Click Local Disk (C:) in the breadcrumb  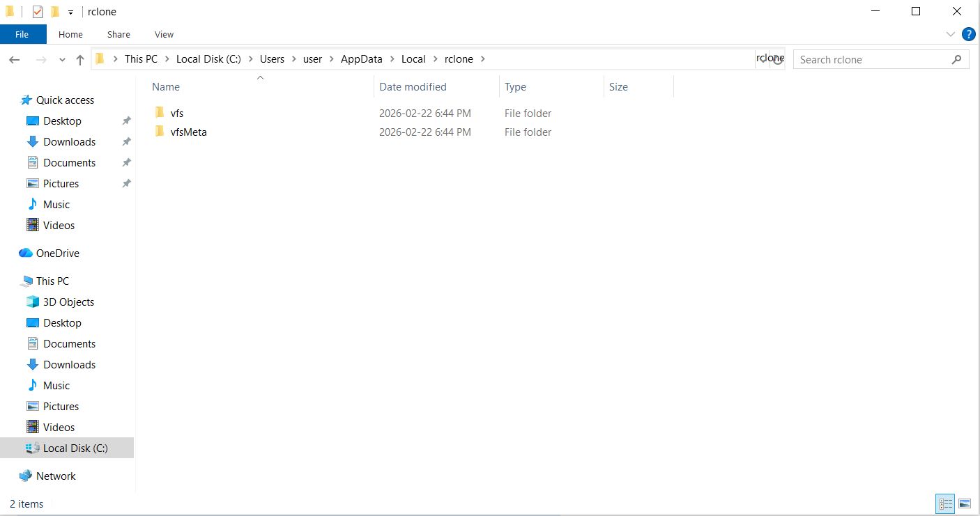pos(208,59)
